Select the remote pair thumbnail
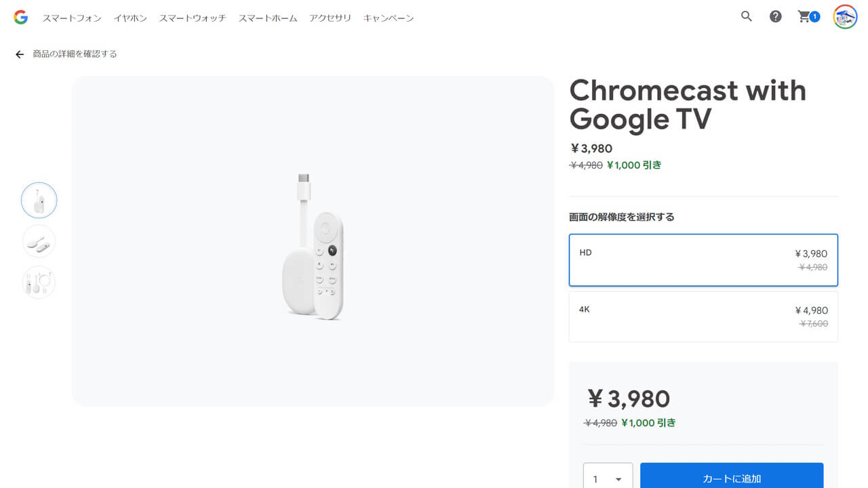Image resolution: width=868 pixels, height=488 pixels. point(39,241)
